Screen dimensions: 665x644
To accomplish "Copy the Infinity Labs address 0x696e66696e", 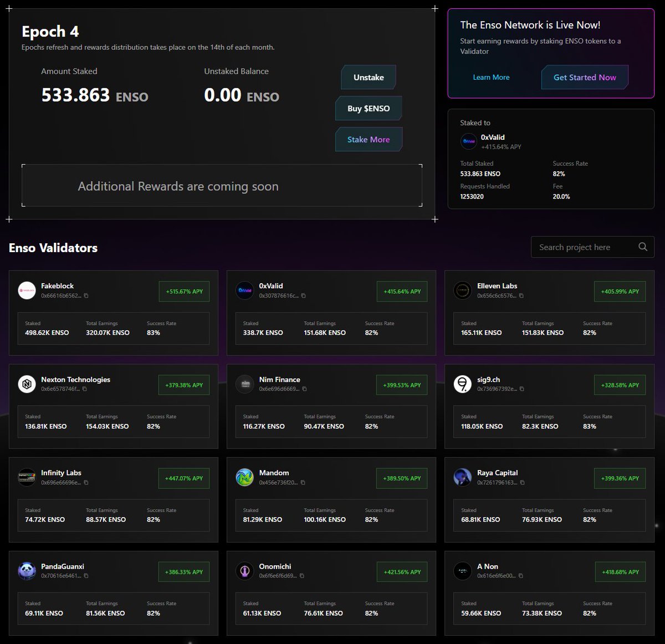I will point(85,483).
